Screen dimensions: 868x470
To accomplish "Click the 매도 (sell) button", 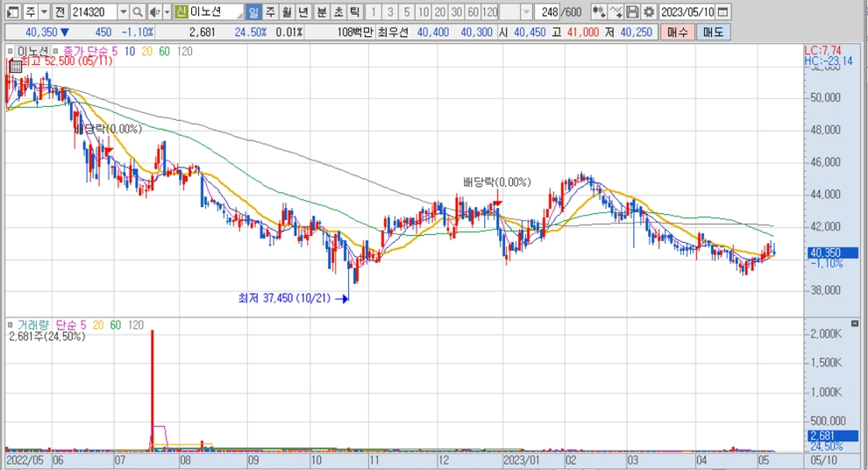I will click(x=713, y=32).
